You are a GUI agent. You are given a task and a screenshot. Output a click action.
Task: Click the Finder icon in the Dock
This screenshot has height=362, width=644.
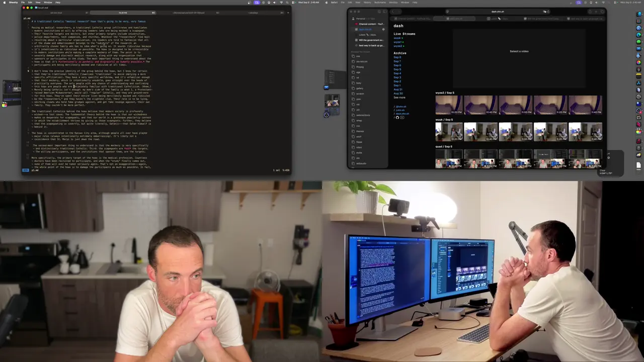(x=638, y=14)
